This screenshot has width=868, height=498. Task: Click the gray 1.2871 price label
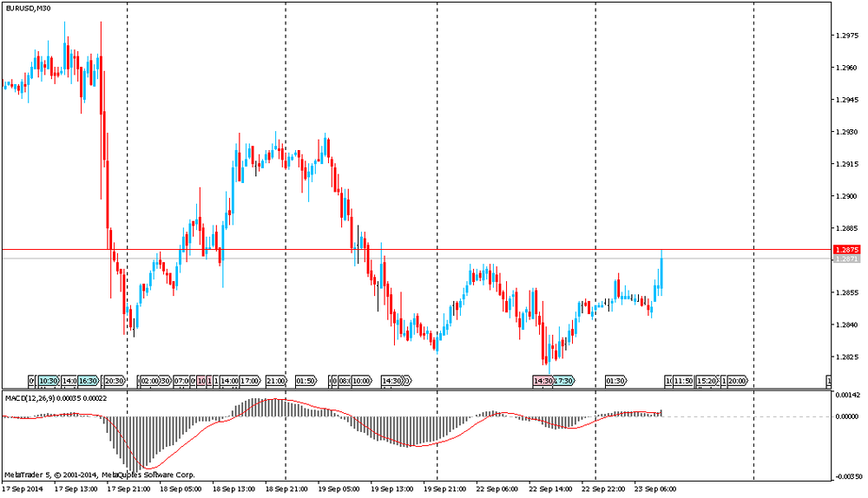[x=846, y=259]
